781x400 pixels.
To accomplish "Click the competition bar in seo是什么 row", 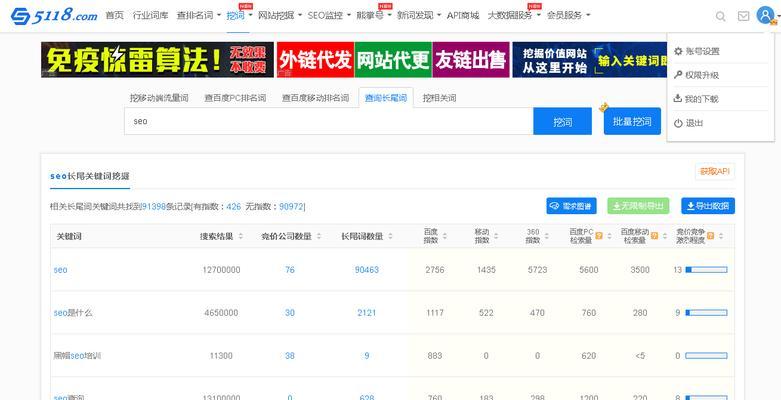I will (x=706, y=313).
